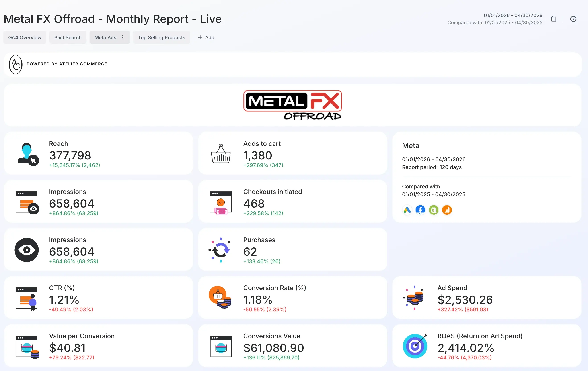Screen dimensions: 588x371
Task: Click the Conversions Value card icon
Action: [221, 346]
